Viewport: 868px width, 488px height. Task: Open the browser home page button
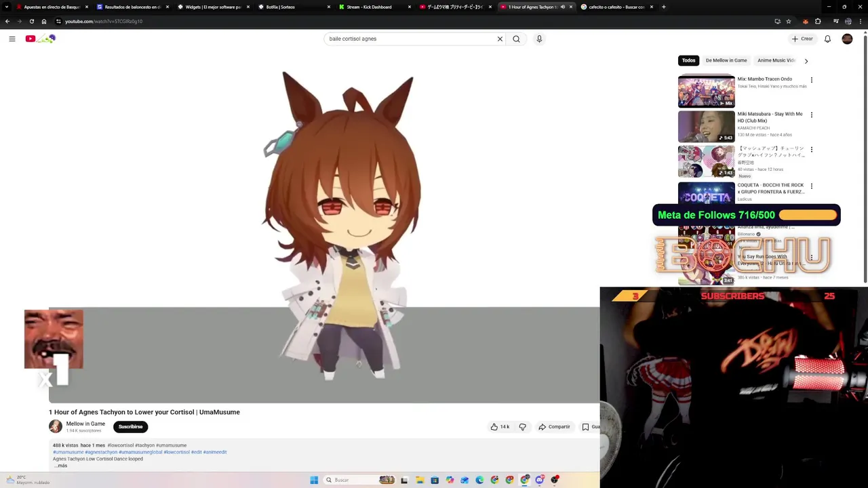(x=43, y=21)
